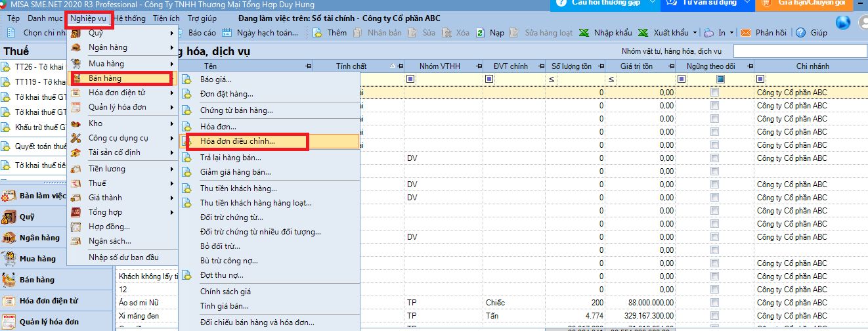Image resolution: width=868 pixels, height=331 pixels.
Task: Click the Ngày hạch toán calendar icon
Action: 228,32
